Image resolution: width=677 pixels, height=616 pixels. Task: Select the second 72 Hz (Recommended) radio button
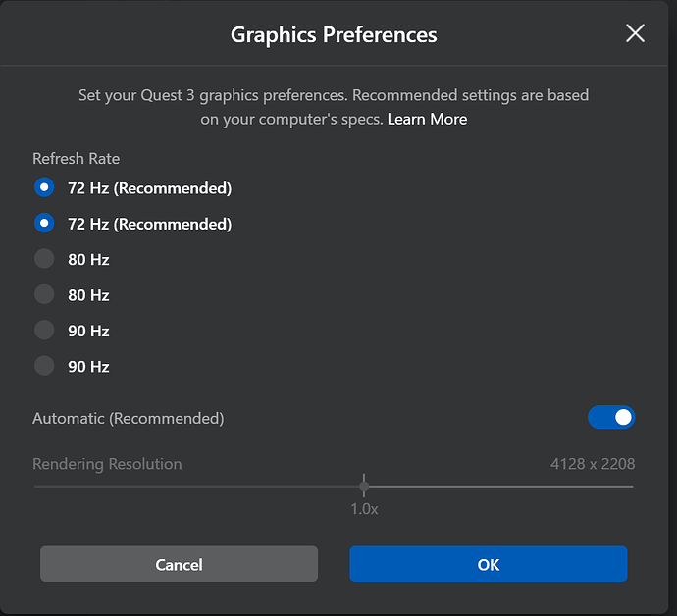pyautogui.click(x=44, y=224)
